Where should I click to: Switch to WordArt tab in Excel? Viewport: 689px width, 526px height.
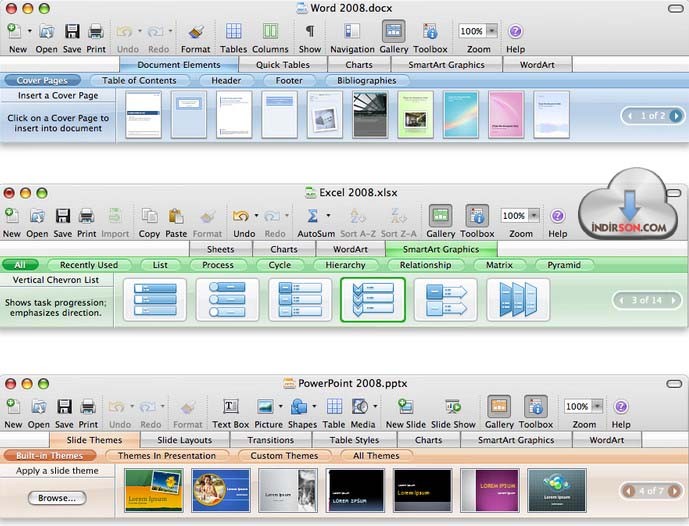[x=350, y=249]
